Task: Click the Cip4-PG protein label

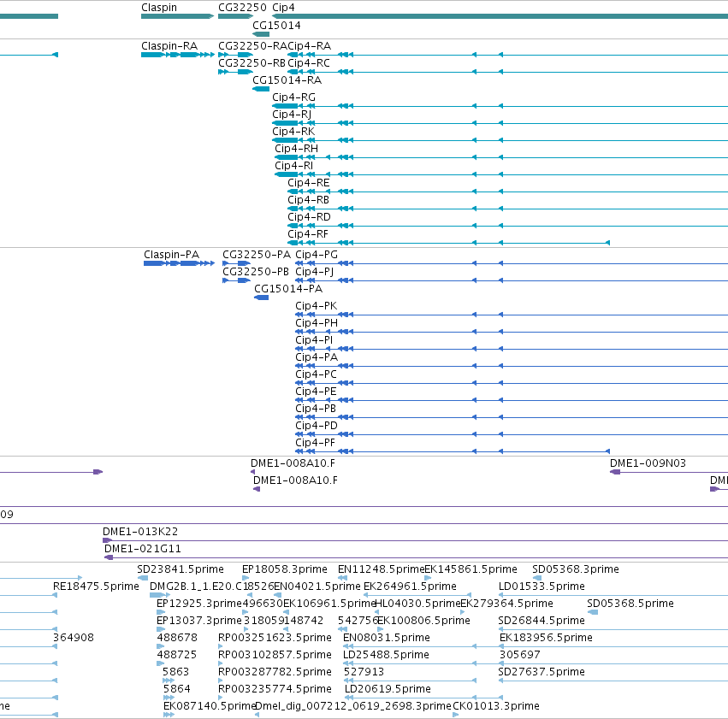Action: coord(317,255)
